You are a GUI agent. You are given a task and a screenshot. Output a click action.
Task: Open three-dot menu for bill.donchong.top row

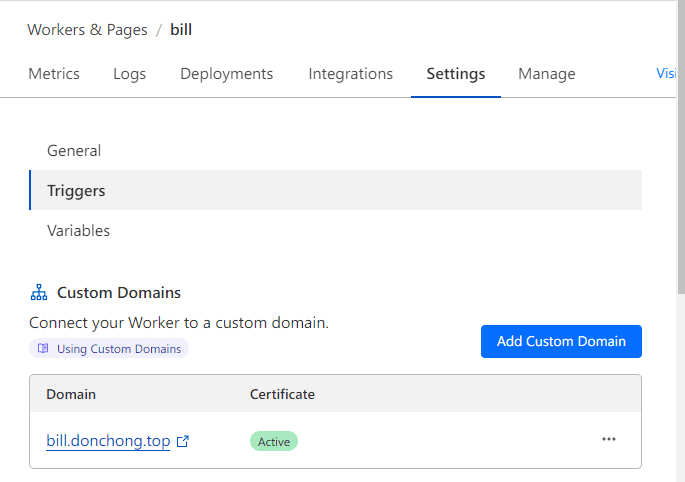point(609,439)
